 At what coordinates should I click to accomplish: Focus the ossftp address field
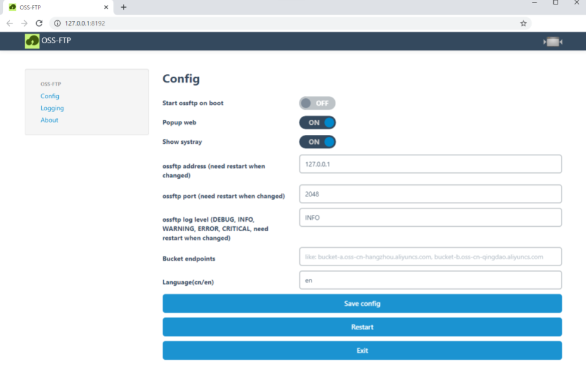tap(430, 164)
